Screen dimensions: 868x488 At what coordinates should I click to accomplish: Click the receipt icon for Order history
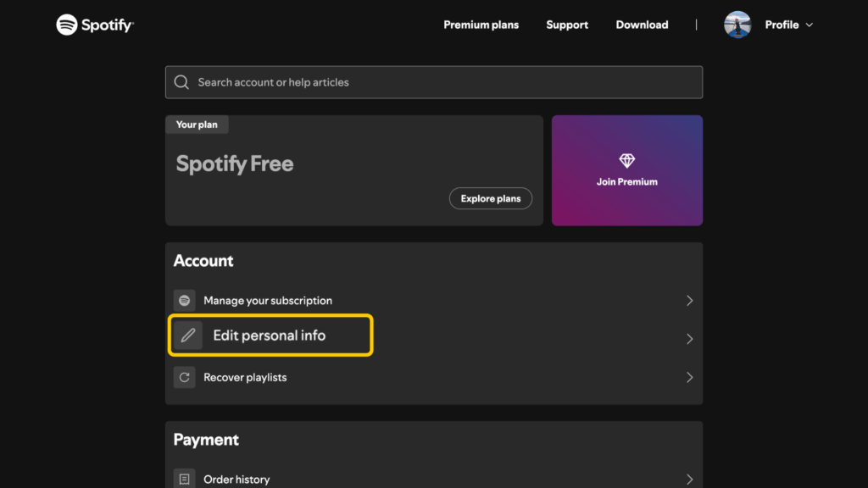184,479
